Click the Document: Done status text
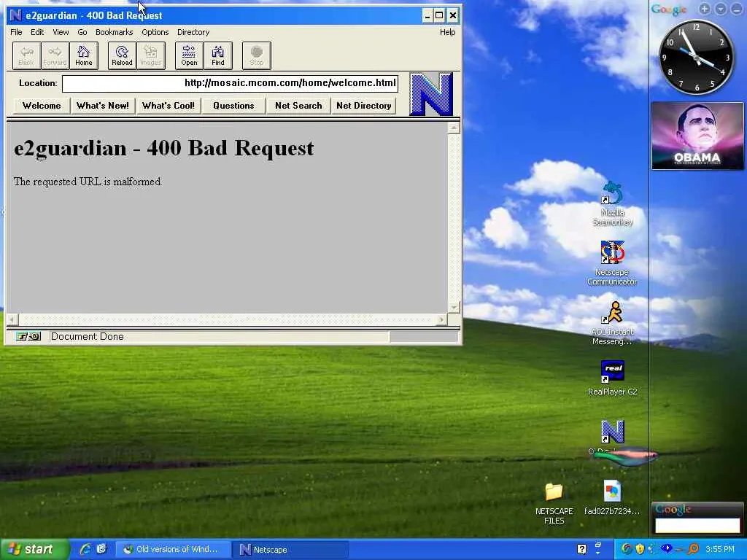Screen dimensions: 747x560 88,337
